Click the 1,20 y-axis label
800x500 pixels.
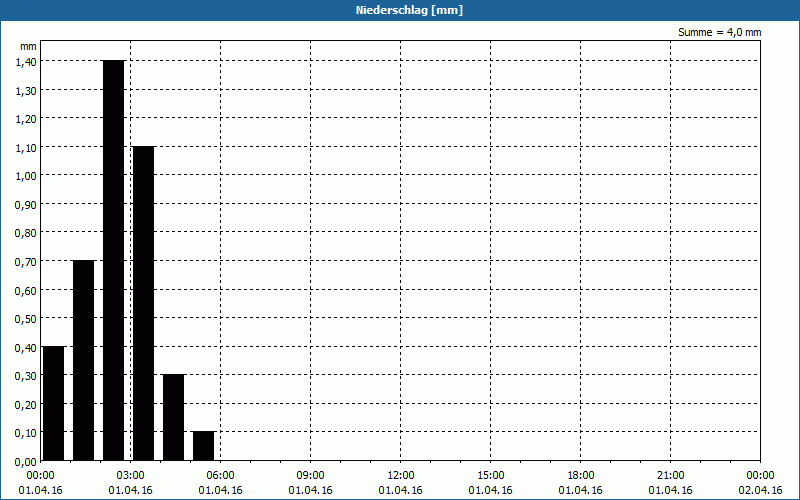(x=26, y=119)
